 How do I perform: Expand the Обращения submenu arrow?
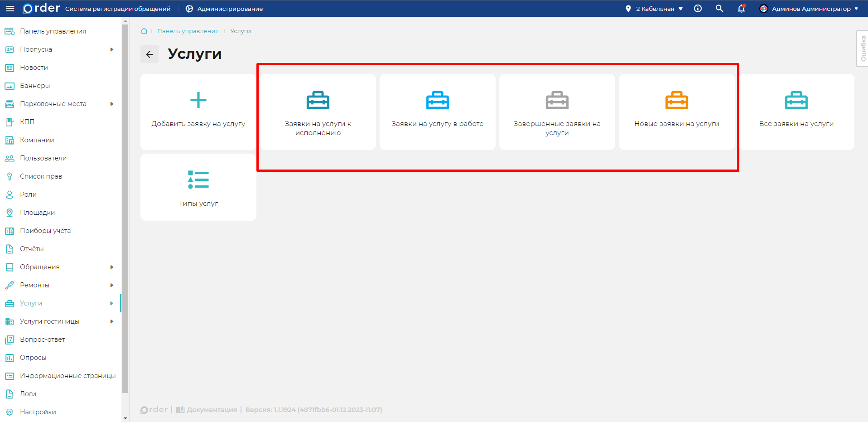tap(112, 267)
